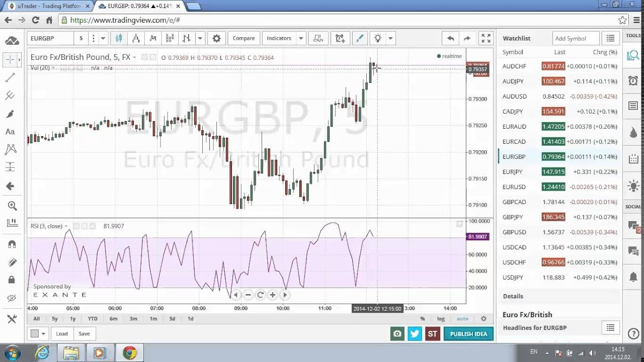Select the measure ruler tool

point(12,223)
